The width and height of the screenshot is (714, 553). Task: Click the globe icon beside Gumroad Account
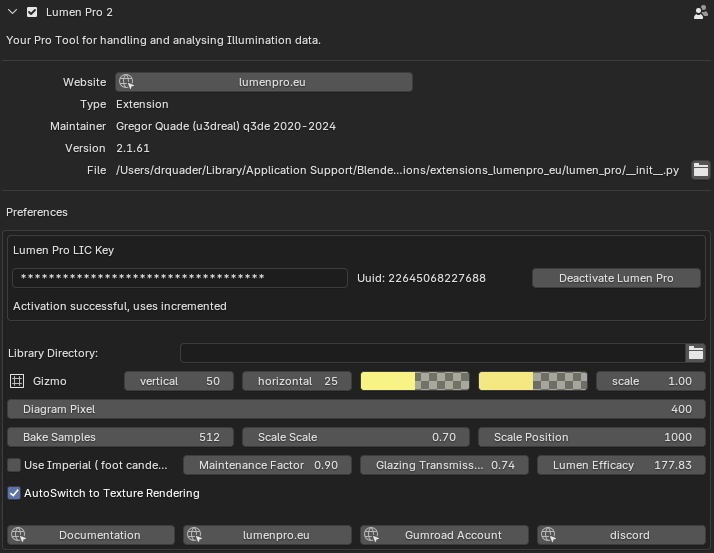371,535
